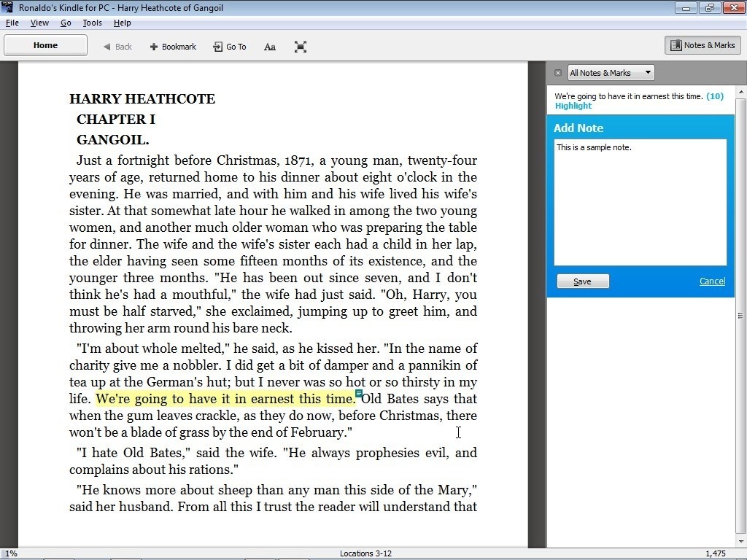The width and height of the screenshot is (747, 560).
Task: Click the note marker icon beside highlighted sentence
Action: pyautogui.click(x=357, y=393)
